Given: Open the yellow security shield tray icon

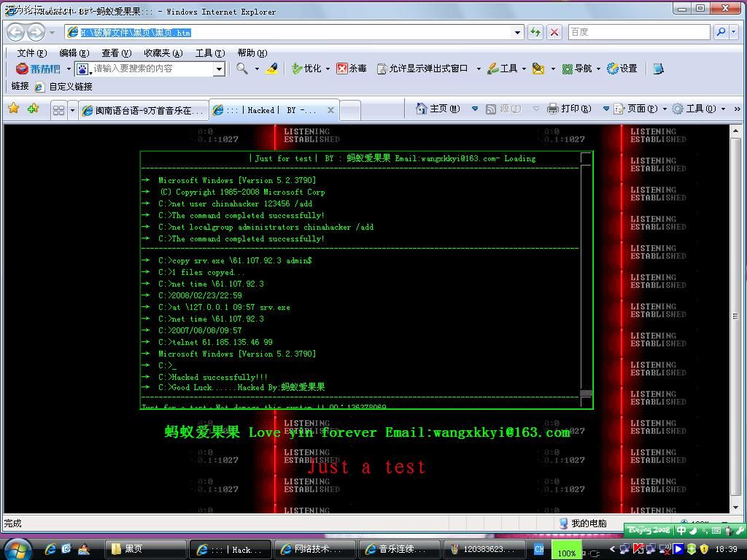Looking at the screenshot, I should tap(704, 549).
